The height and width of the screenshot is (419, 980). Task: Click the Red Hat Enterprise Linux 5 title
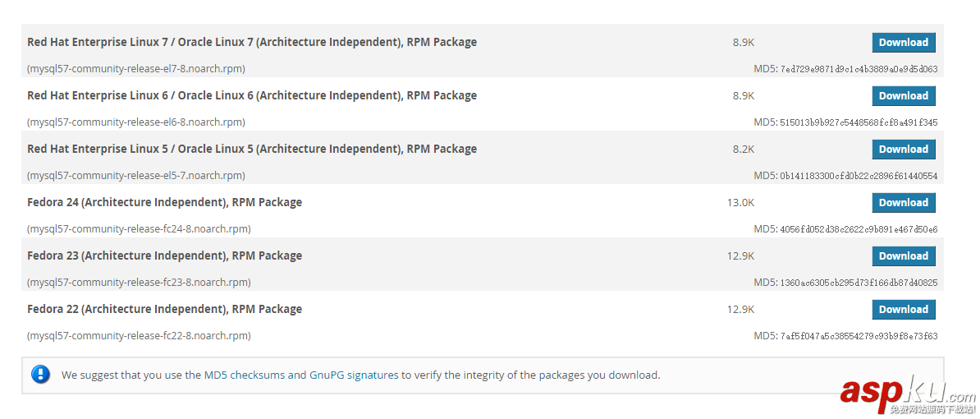[251, 150]
